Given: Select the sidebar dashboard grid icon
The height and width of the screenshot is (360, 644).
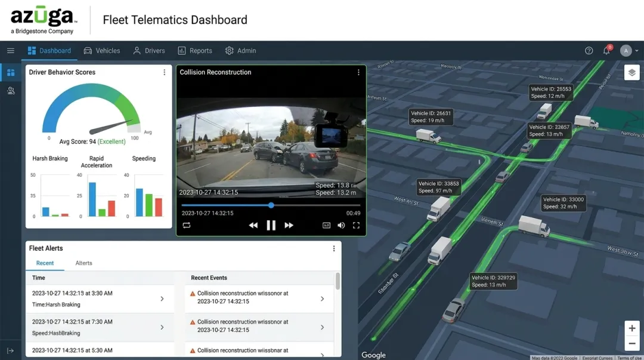Looking at the screenshot, I should click(x=11, y=72).
